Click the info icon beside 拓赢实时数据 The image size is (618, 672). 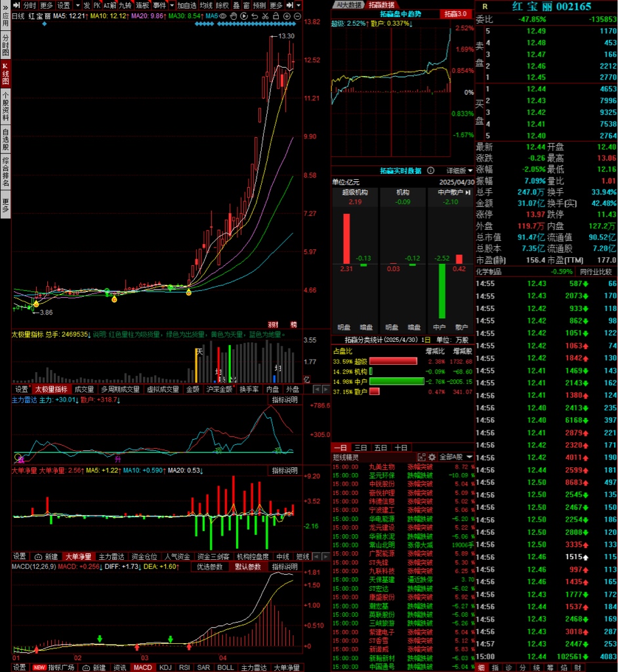tap(431, 171)
